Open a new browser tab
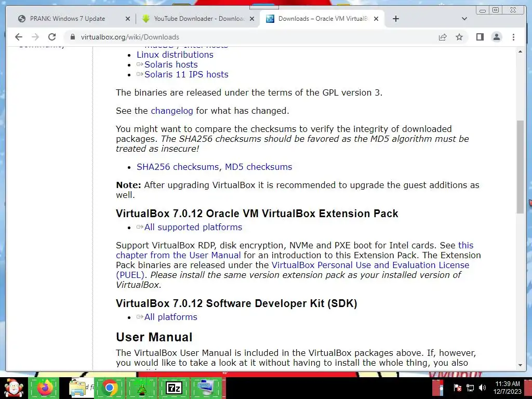 click(395, 19)
